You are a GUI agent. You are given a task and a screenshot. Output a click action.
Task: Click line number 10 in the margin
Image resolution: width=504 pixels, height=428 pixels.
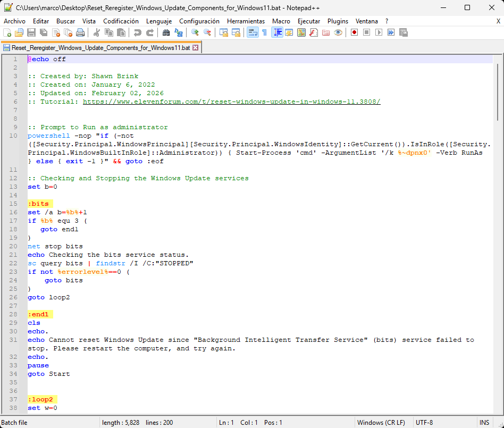coord(13,136)
